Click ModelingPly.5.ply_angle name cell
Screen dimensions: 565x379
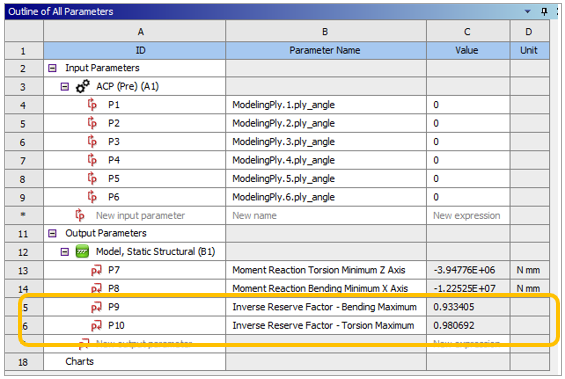326,179
